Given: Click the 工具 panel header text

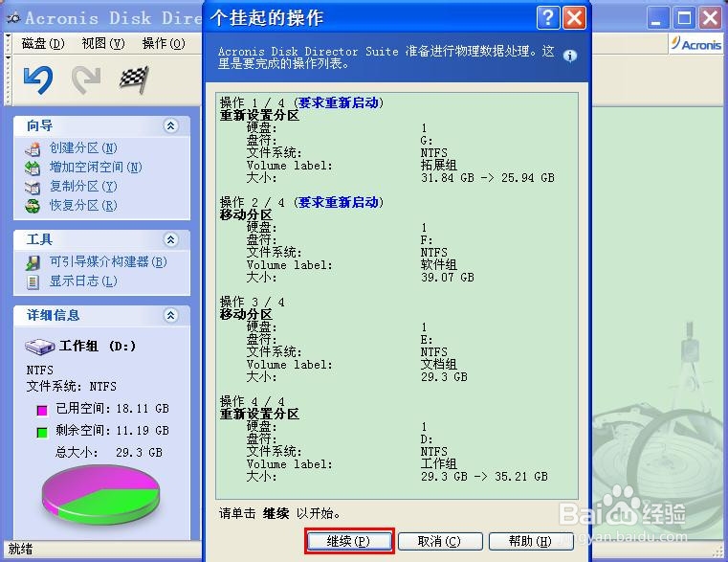Looking at the screenshot, I should 40,239.
